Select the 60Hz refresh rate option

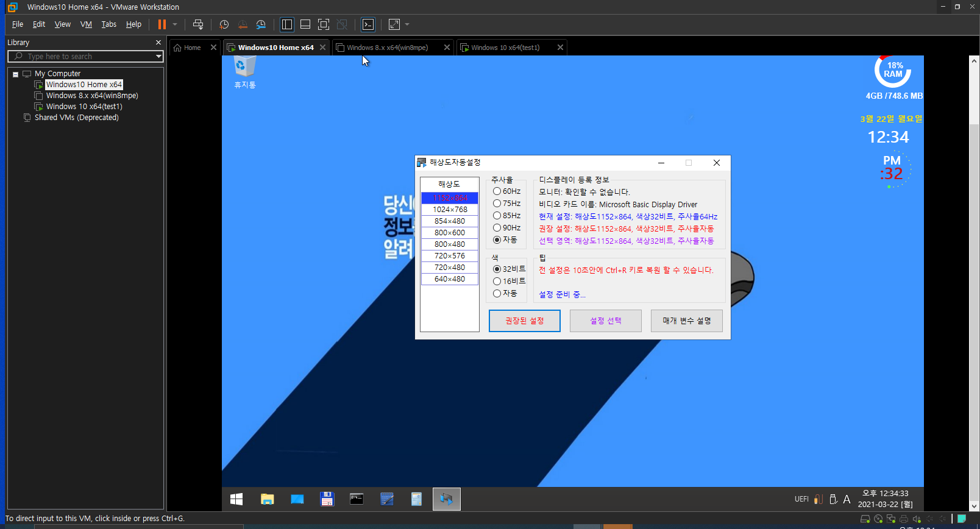pos(507,191)
